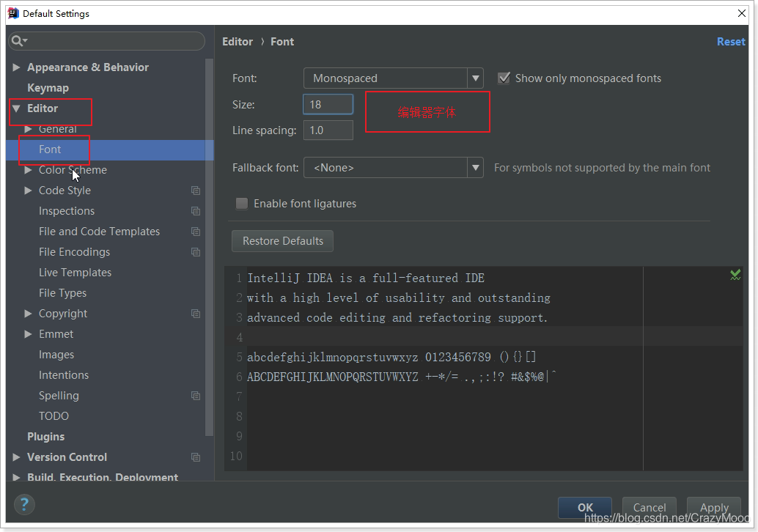
Task: Expand Appearance & Behavior section
Action: (16, 67)
